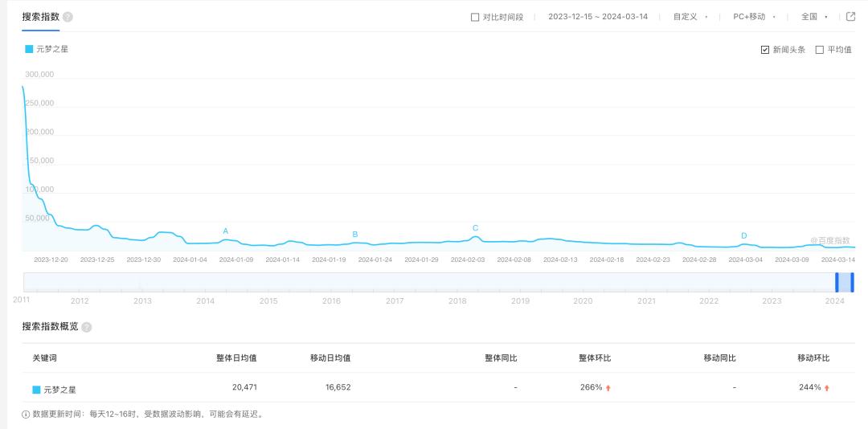Click the right handle of timeline range slider
This screenshot has height=429, width=868.
[x=852, y=282]
